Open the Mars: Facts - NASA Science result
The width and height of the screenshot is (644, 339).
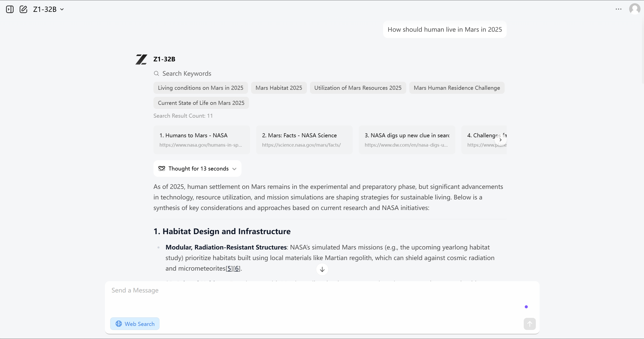[x=304, y=140]
